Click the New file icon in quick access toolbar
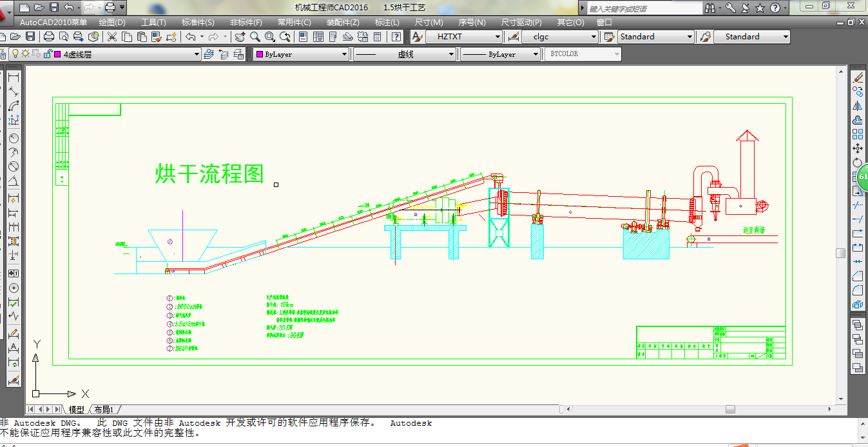 [24, 8]
